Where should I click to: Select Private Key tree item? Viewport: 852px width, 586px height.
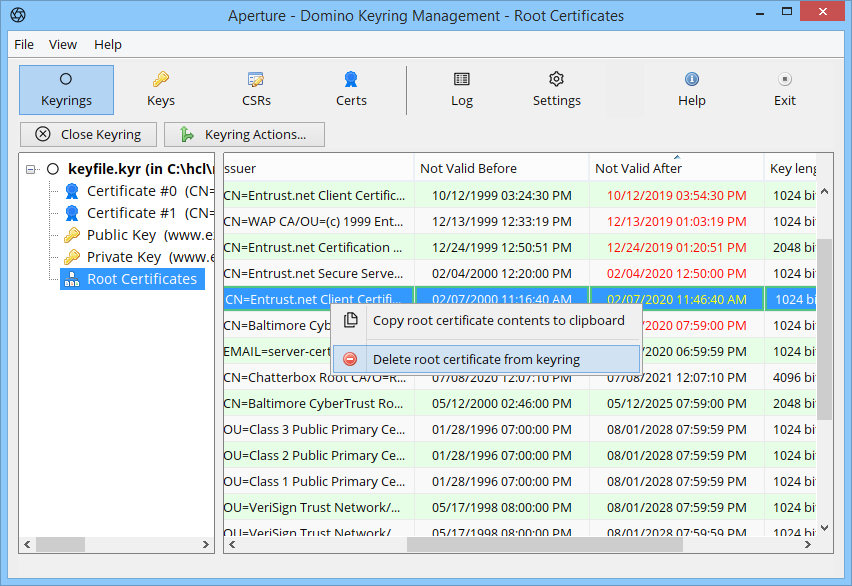tap(150, 257)
